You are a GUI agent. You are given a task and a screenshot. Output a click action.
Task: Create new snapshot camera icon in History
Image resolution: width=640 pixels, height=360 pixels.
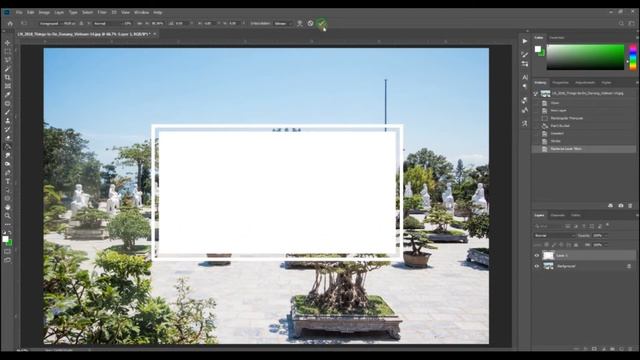621,206
